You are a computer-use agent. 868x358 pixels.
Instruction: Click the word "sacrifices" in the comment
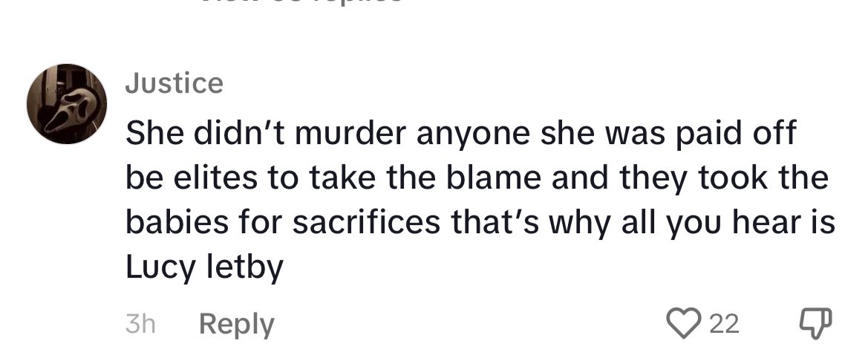(x=367, y=222)
